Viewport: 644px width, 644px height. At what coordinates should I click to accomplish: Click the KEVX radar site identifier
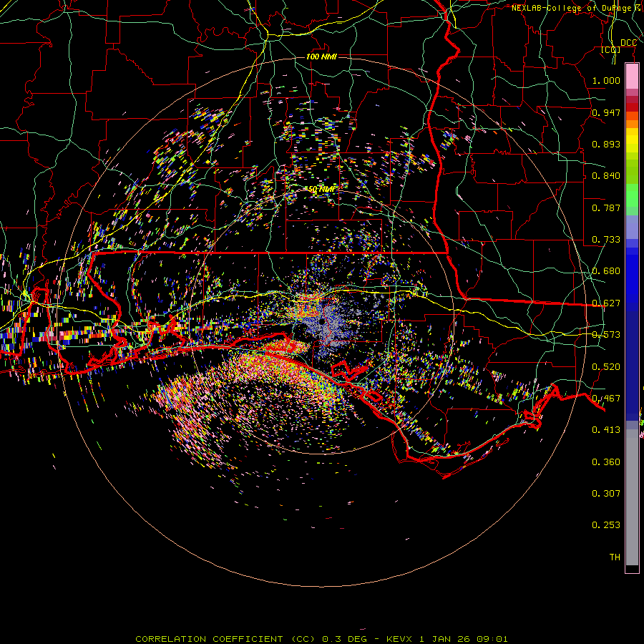(401, 639)
